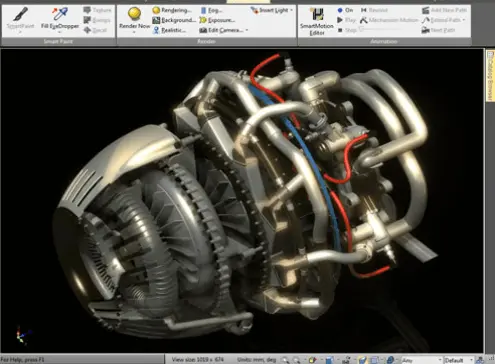Image resolution: width=495 pixels, height=364 pixels.
Task: Open the Exposure settings
Action: [x=217, y=20]
